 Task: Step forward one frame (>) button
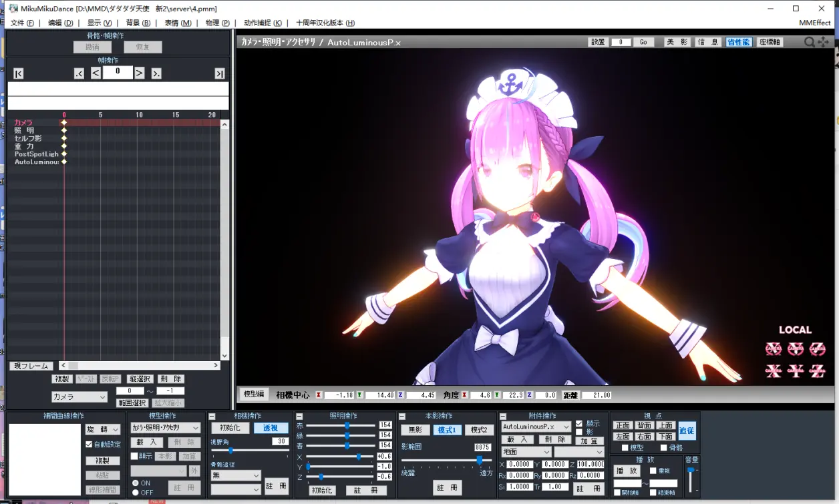pos(140,73)
